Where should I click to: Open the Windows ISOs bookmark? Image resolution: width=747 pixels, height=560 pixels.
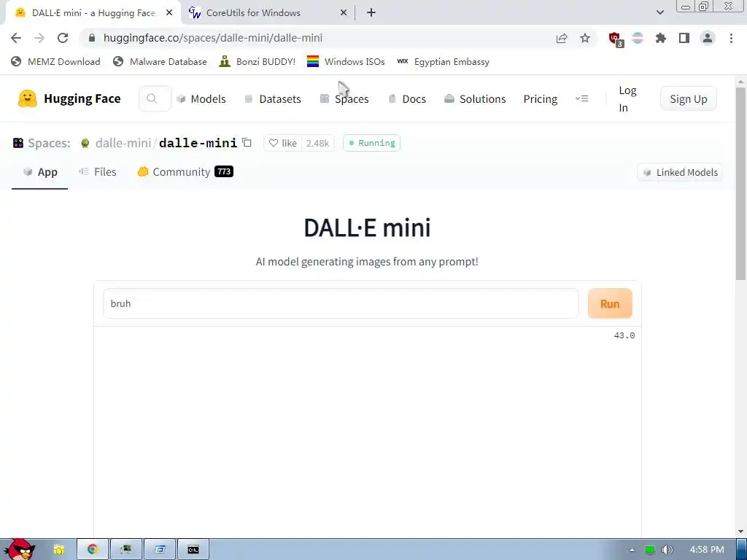tap(346, 61)
